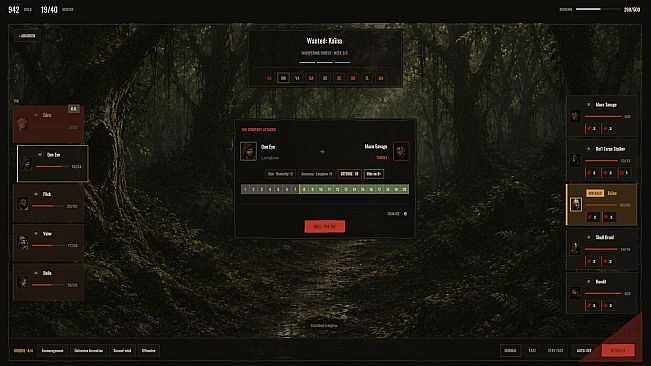Click Kalina's second stat icon
The height and width of the screenshot is (366, 651).
[606, 217]
